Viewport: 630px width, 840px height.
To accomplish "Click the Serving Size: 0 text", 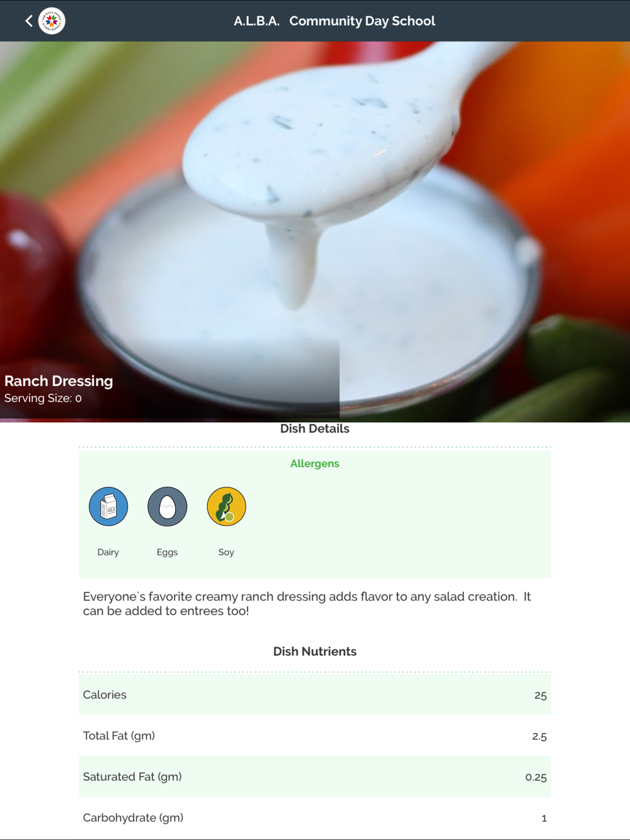I will [43, 398].
